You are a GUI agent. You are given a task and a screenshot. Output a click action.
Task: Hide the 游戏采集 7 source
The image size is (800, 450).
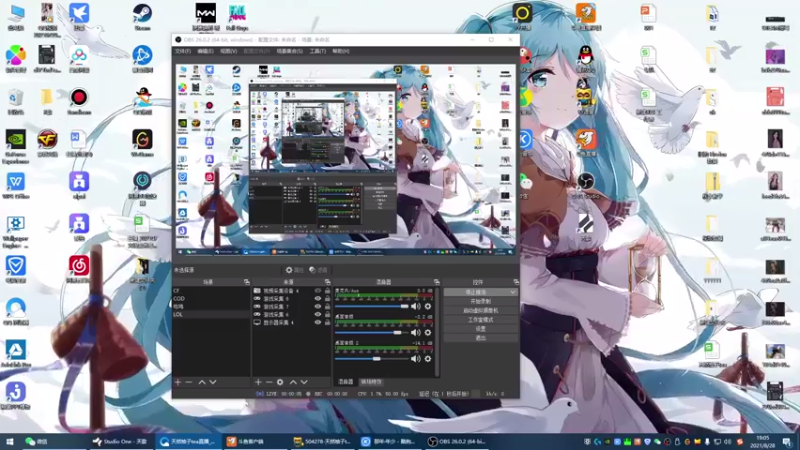pos(318,307)
